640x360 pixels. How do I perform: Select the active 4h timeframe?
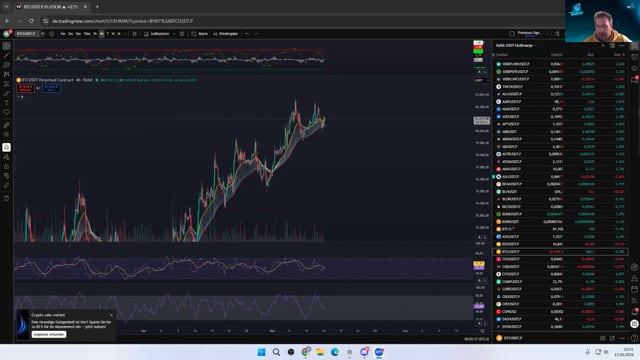tap(102, 34)
